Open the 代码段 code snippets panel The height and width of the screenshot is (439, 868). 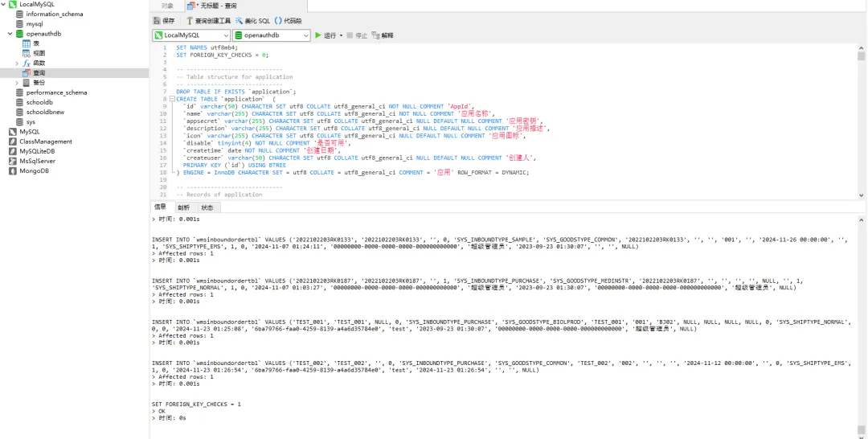(288, 21)
